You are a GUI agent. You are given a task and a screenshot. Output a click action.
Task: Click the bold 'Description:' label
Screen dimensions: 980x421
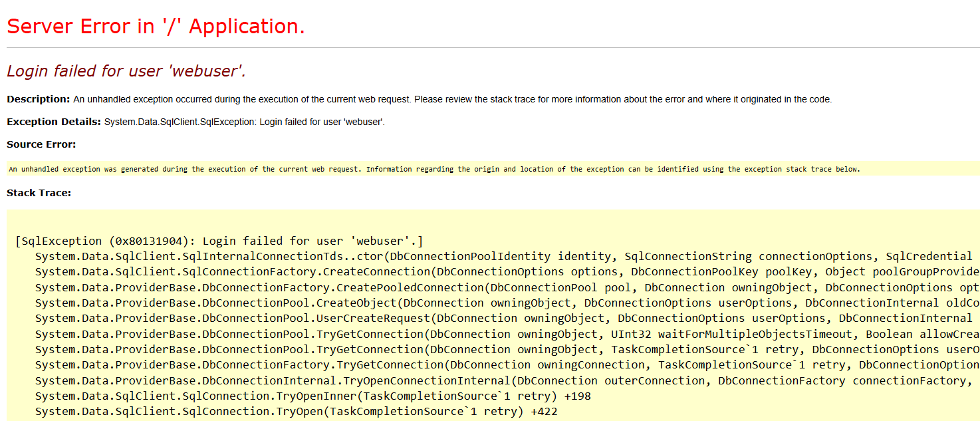[38, 99]
